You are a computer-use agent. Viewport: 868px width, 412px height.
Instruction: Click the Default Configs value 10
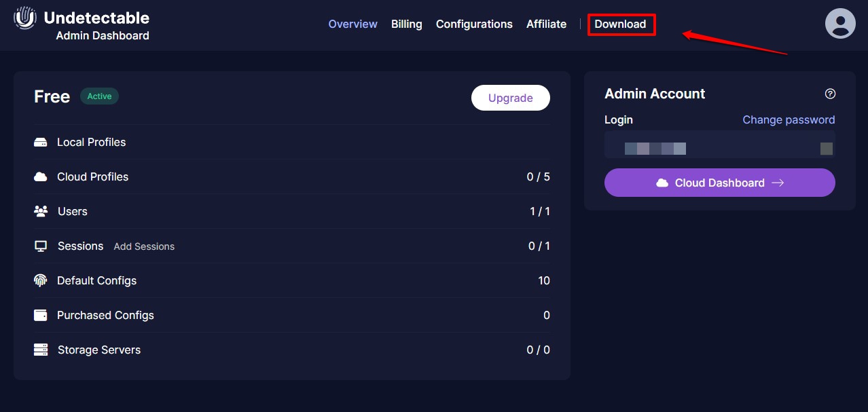[x=544, y=280]
